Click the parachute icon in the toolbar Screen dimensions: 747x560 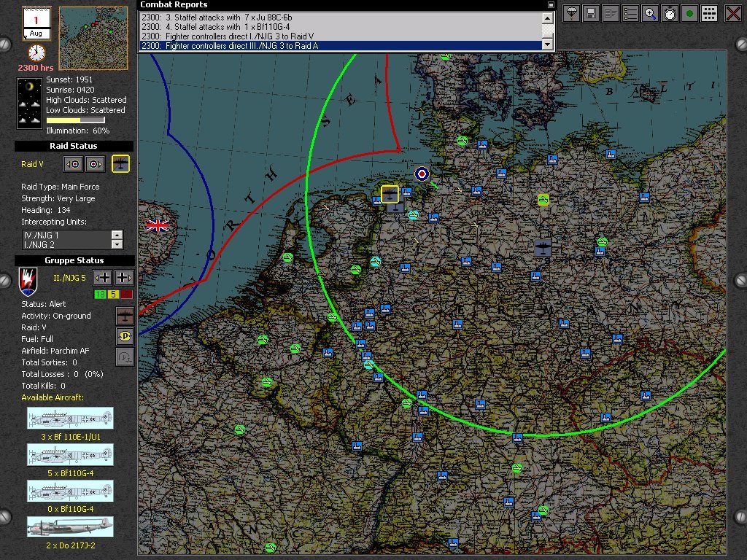pos(573,12)
